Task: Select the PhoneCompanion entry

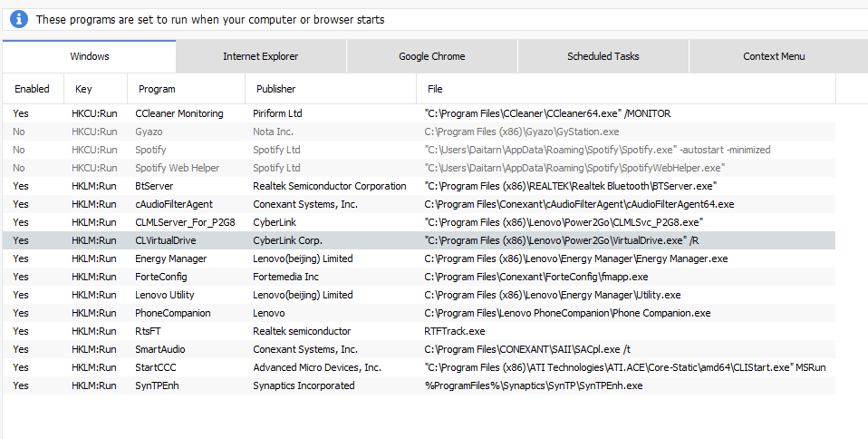Action: click(x=420, y=313)
